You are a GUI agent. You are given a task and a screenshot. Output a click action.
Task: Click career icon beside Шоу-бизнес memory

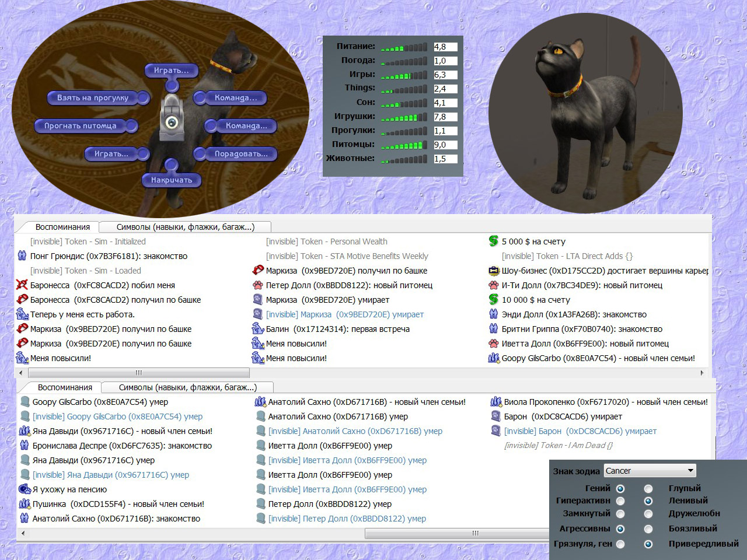pos(494,271)
